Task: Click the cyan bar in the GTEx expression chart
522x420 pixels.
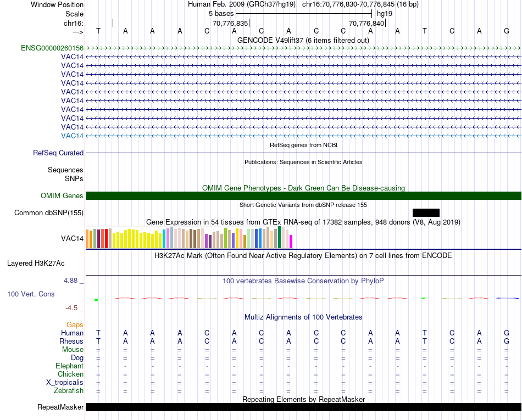Action: [164, 239]
